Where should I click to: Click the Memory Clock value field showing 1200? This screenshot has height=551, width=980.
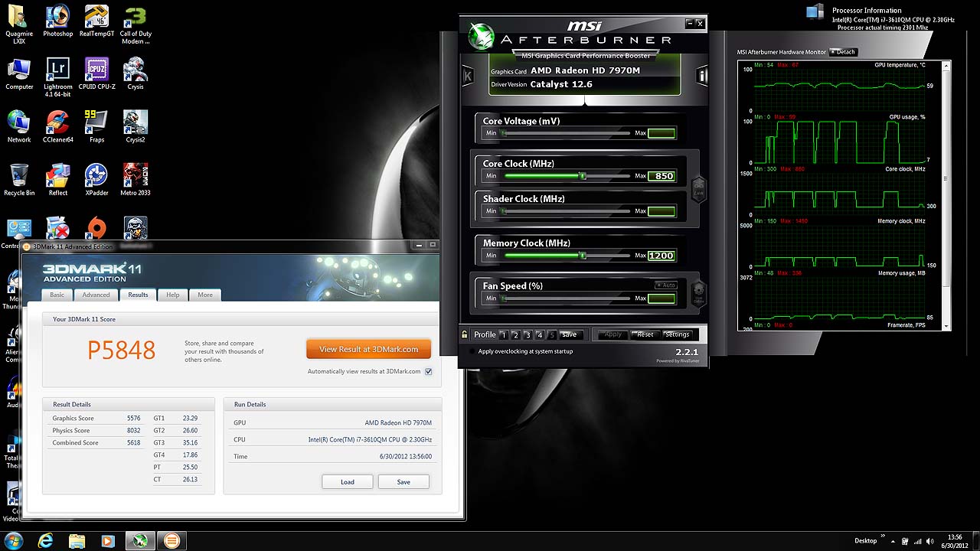pos(661,256)
